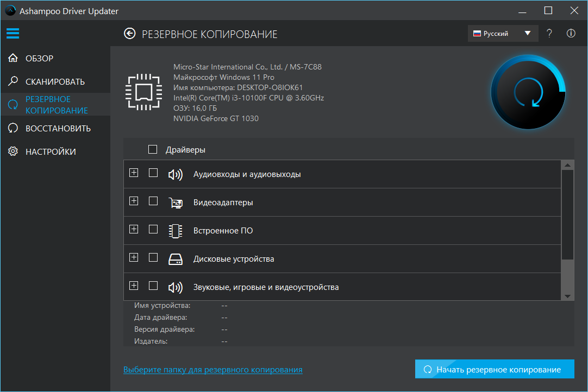Check the Звуковые, игровые и видеоустройства checkbox
Screen dimensions: 588x392
[153, 286]
